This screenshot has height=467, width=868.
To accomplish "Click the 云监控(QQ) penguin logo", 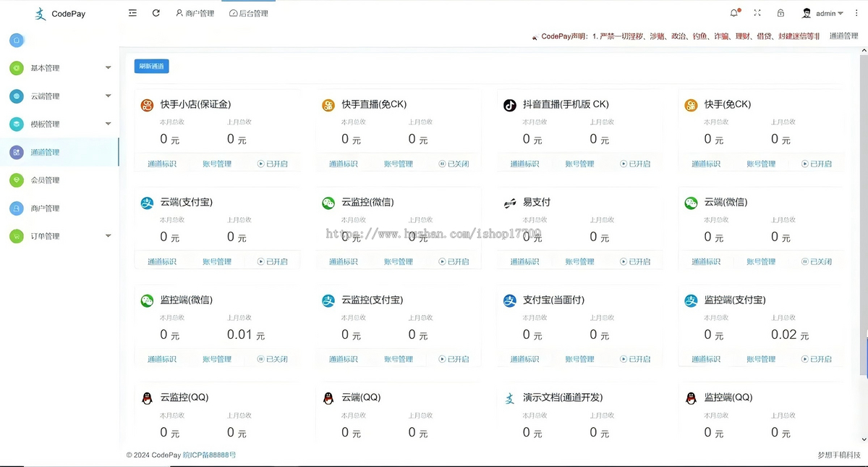I will pyautogui.click(x=147, y=398).
